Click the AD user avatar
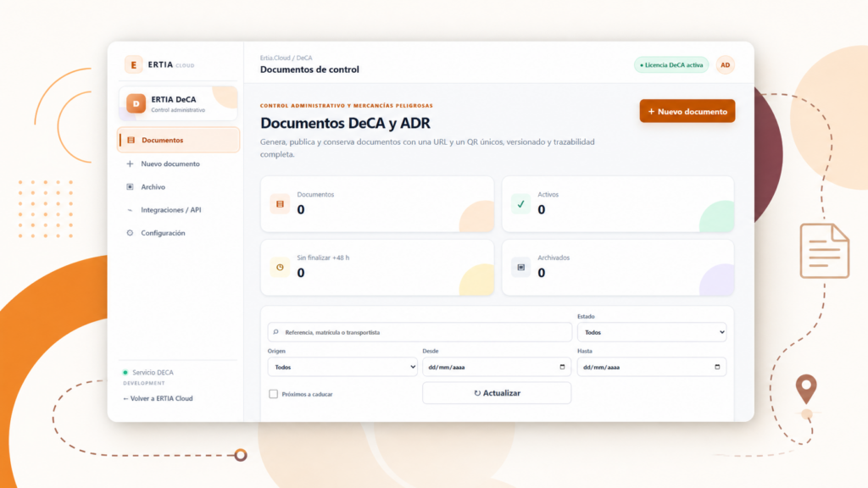 point(726,65)
